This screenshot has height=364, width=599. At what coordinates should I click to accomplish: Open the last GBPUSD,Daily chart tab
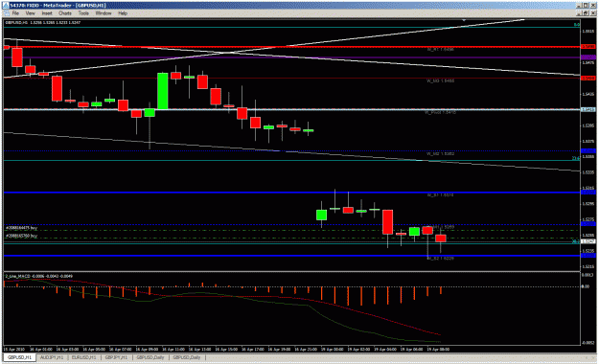click(x=187, y=357)
